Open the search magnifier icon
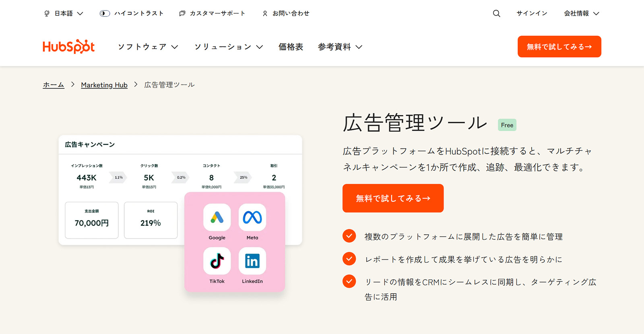 pos(497,13)
